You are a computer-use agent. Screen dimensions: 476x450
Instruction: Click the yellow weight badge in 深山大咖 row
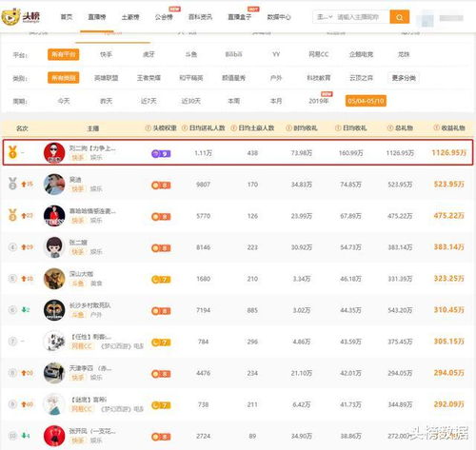click(161, 280)
